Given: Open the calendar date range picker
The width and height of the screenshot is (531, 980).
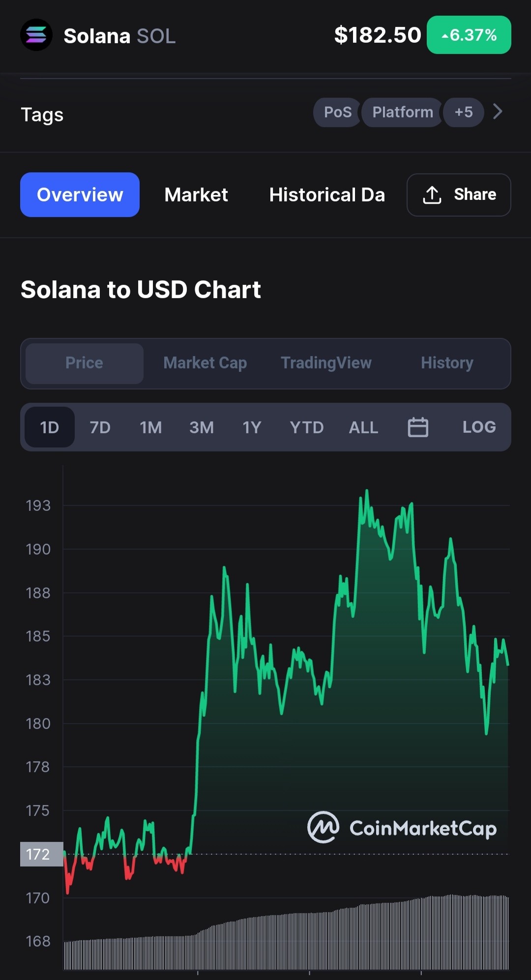Looking at the screenshot, I should point(418,427).
